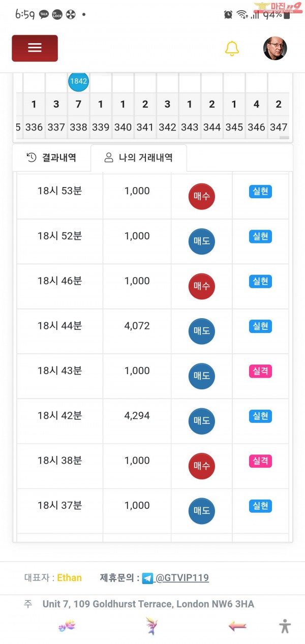Viewport: 305px width, 644px height.
Task: Tap the 매도 icon for 18시 43분
Action: 202,376
